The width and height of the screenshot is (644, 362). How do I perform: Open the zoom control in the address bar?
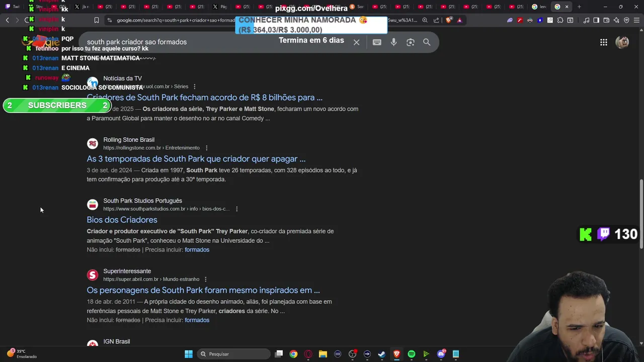pyautogui.click(x=425, y=20)
